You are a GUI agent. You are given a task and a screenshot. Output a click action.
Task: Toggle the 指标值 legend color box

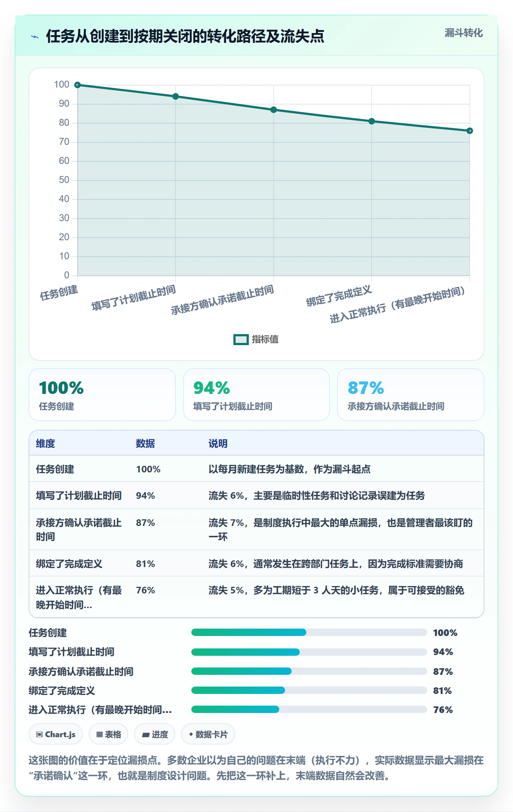(241, 340)
